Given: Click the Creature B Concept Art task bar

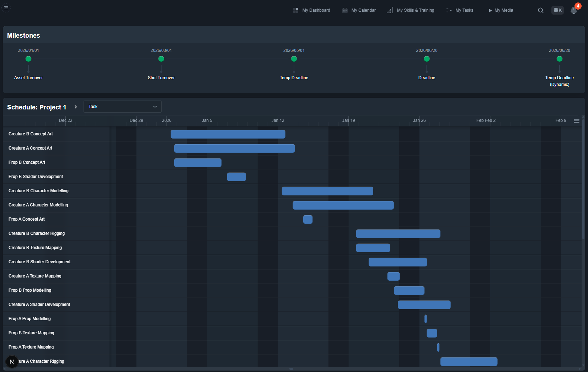Looking at the screenshot, I should [x=228, y=134].
